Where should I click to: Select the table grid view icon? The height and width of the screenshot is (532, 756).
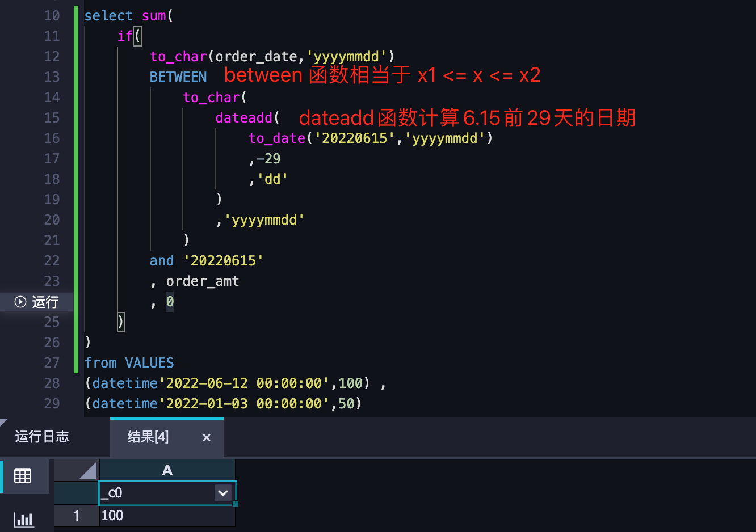pyautogui.click(x=23, y=476)
